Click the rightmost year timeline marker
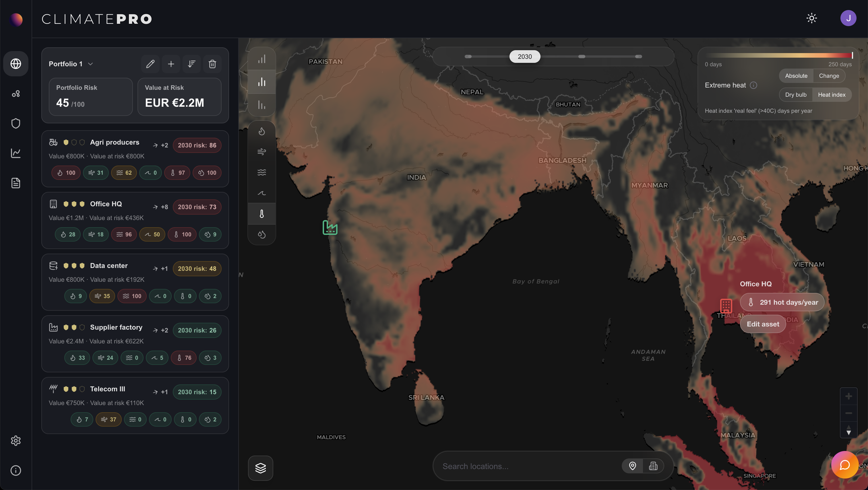Screen dimensions: 868x490 click(638, 57)
